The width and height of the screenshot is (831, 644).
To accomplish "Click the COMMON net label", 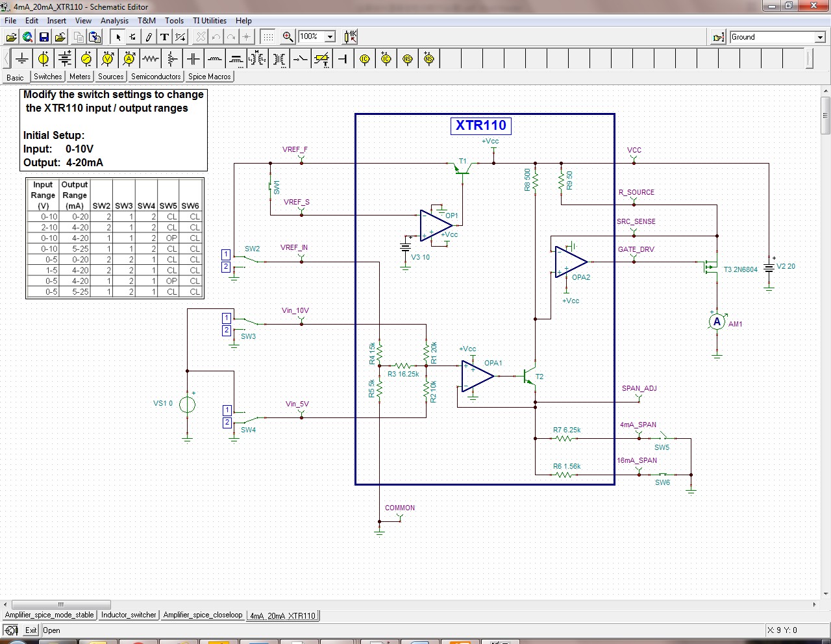I will (400, 508).
